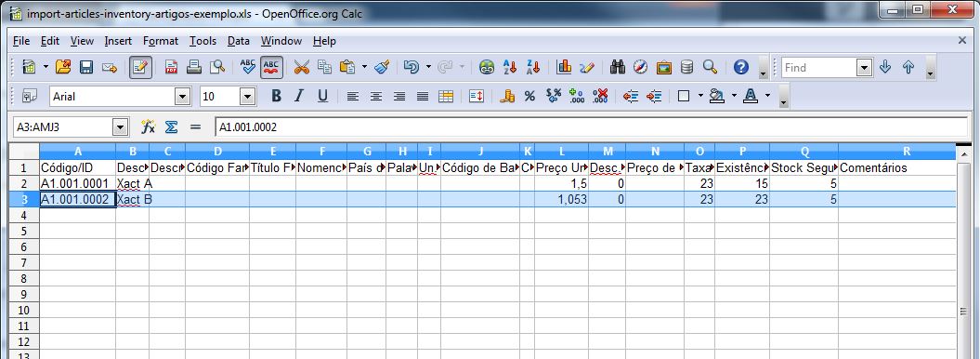The height and width of the screenshot is (359, 980).
Task: Decrease indent icon
Action: [x=631, y=97]
